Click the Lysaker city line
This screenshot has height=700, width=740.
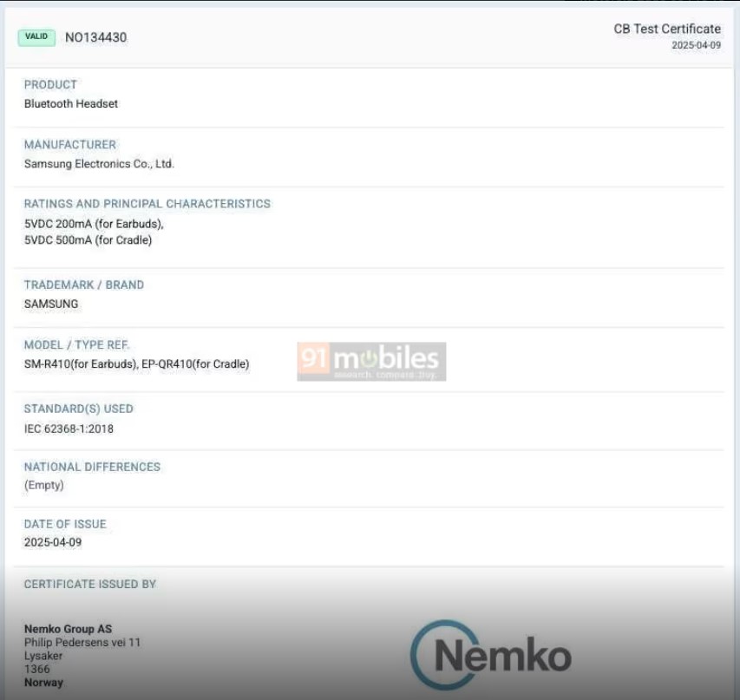click(x=43, y=656)
